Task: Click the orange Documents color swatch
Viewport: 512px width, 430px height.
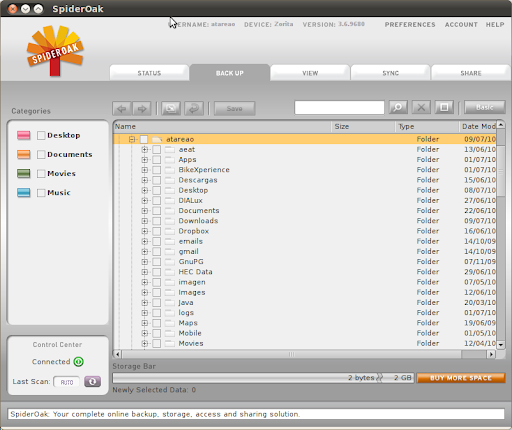Action: pyautogui.click(x=24, y=154)
